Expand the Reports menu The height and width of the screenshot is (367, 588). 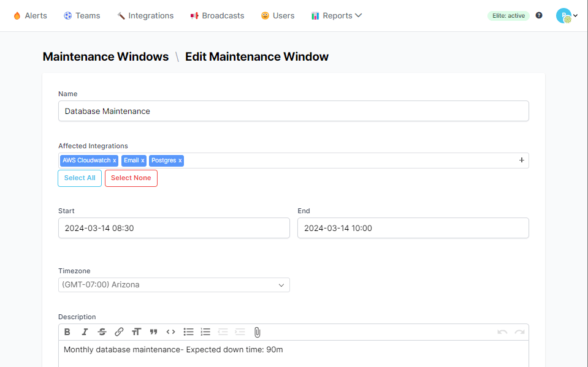[x=336, y=15]
